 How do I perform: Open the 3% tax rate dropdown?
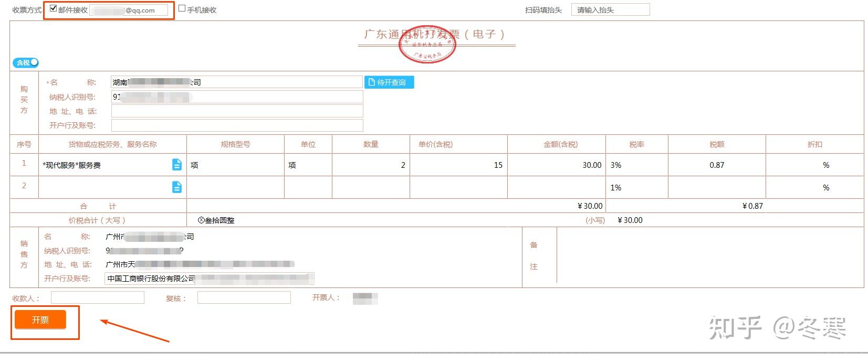coord(636,165)
